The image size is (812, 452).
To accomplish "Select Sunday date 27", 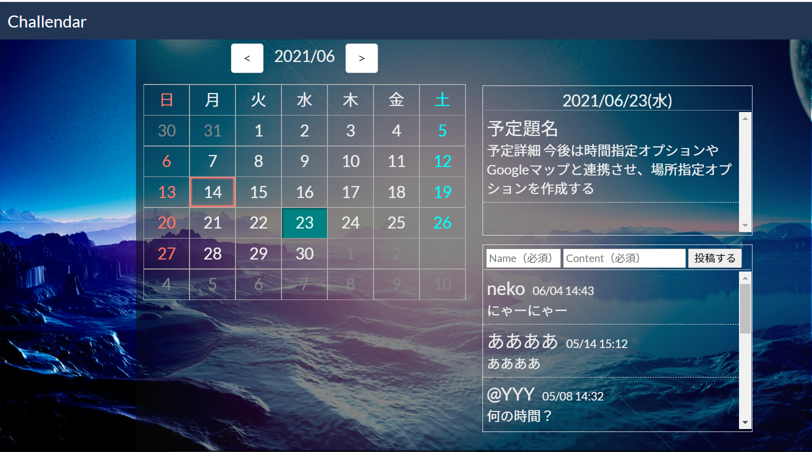I will pyautogui.click(x=166, y=254).
